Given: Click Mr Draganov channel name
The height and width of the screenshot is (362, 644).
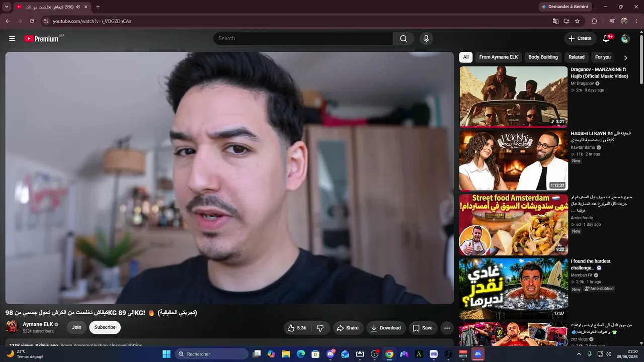Looking at the screenshot, I should [x=582, y=83].
